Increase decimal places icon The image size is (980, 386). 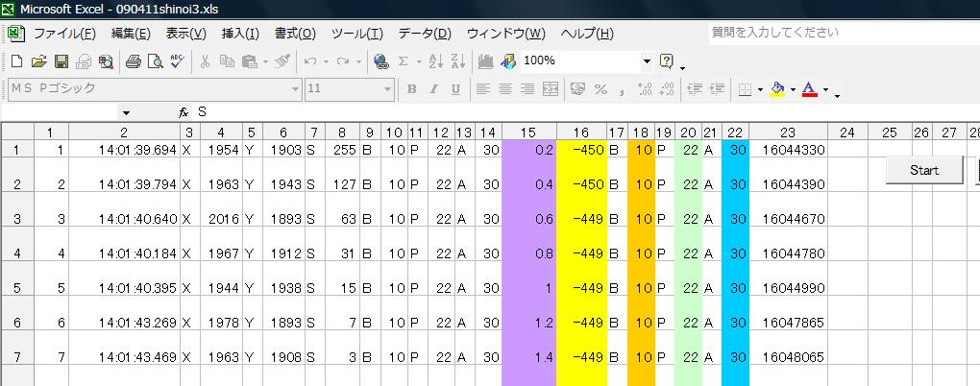pos(645,89)
